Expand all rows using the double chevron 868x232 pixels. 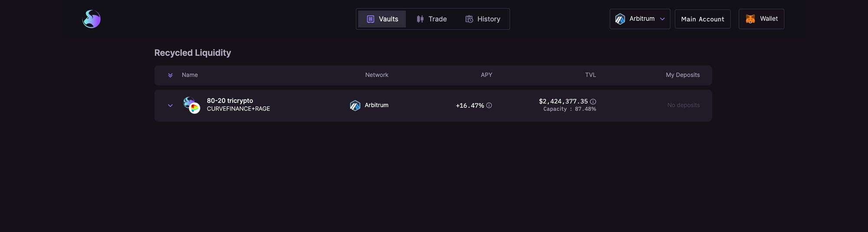click(x=170, y=75)
